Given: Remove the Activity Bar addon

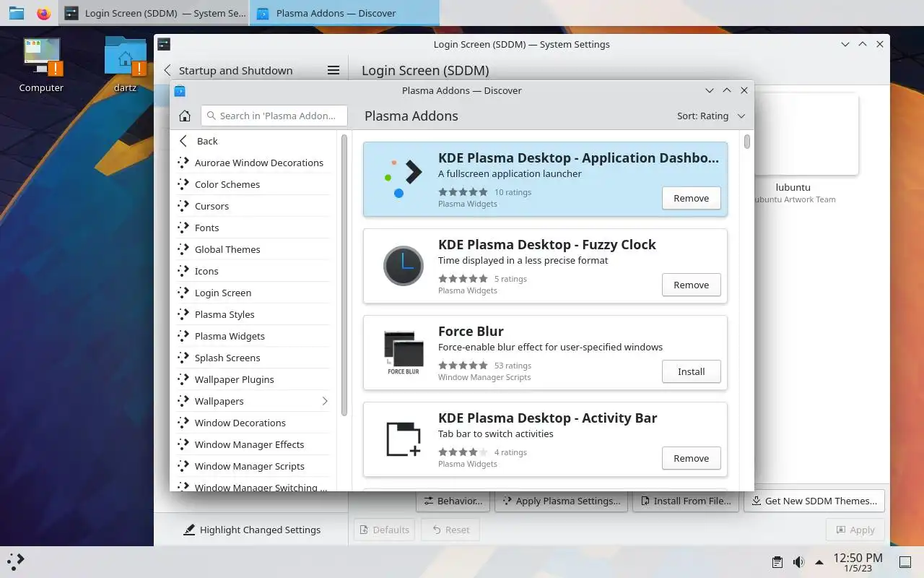Looking at the screenshot, I should 691,458.
